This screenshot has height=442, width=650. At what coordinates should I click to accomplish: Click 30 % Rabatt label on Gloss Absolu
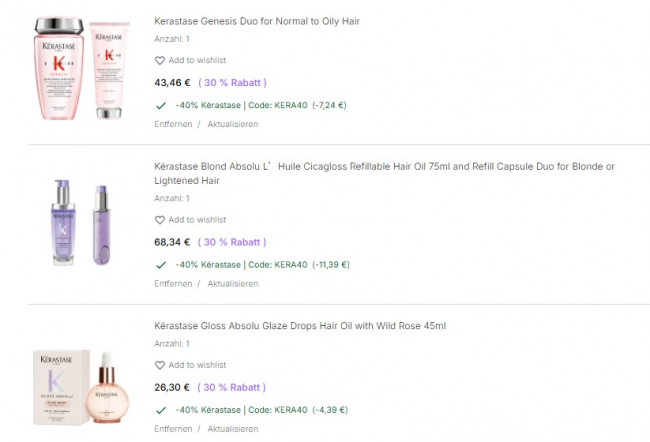pyautogui.click(x=232, y=388)
